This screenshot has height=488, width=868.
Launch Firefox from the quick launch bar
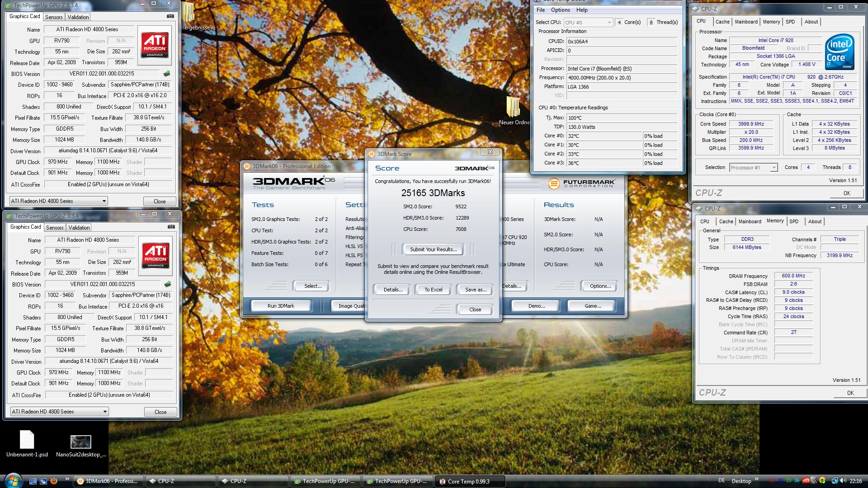coord(54,481)
